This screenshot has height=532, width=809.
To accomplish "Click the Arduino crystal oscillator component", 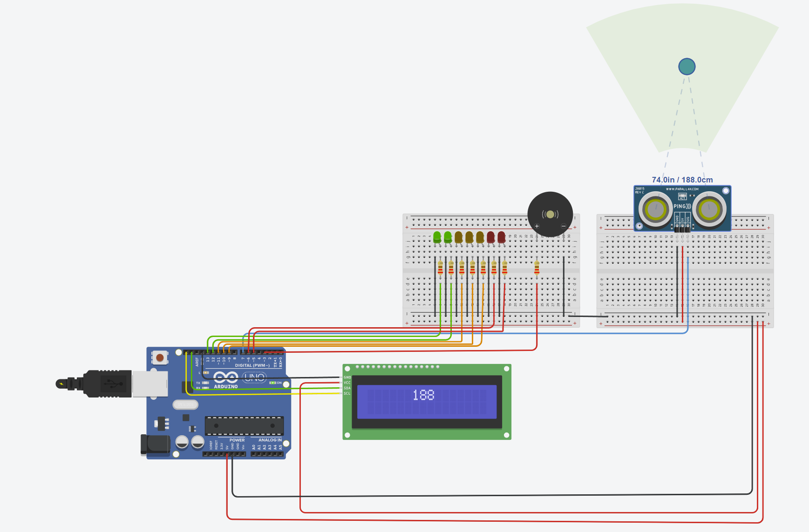I will (x=185, y=404).
